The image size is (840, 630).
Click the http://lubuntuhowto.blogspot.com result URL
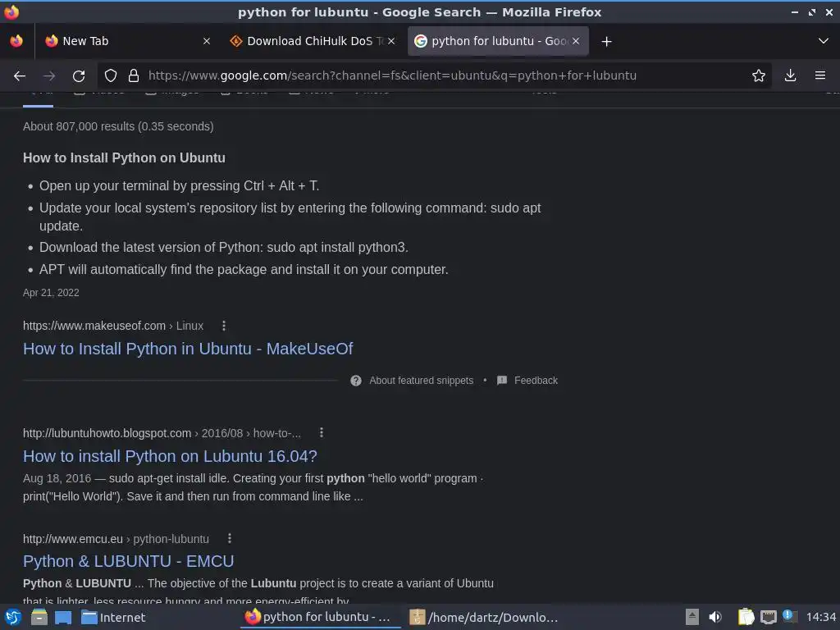(162, 433)
